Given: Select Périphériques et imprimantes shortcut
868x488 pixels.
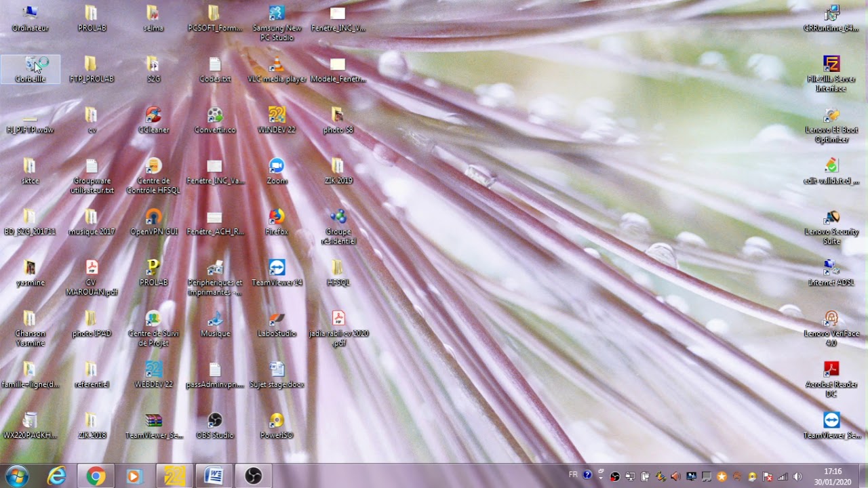Looking at the screenshot, I should (215, 277).
